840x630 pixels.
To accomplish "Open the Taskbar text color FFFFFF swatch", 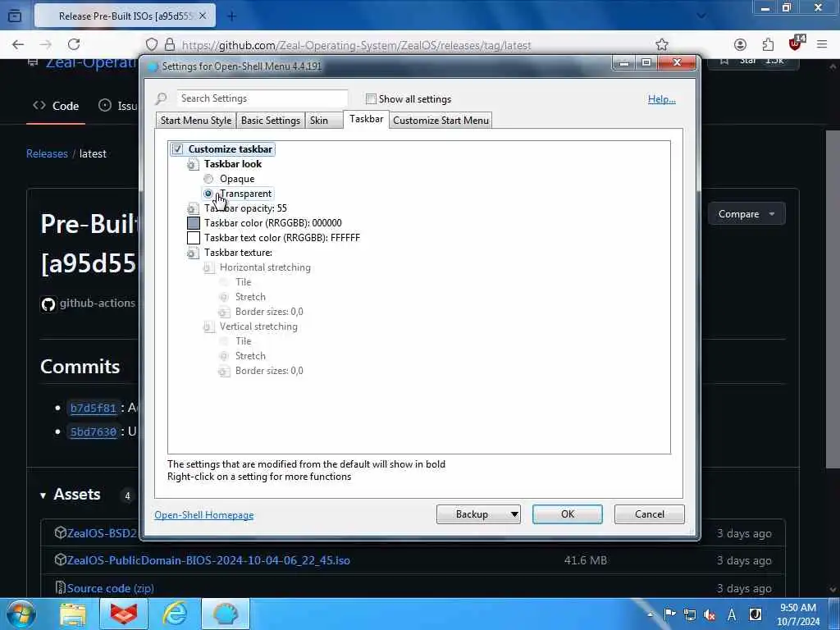I will coord(194,238).
